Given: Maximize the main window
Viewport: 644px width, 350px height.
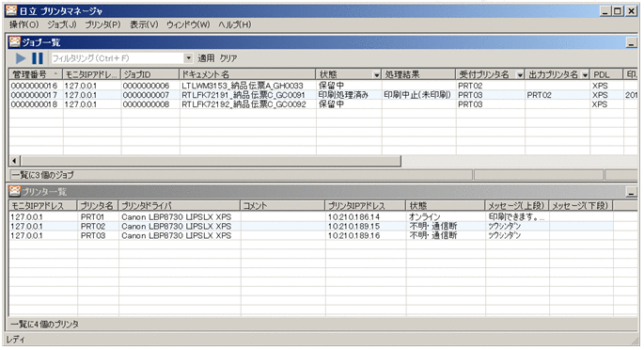Looking at the screenshot, I should coord(618,11).
